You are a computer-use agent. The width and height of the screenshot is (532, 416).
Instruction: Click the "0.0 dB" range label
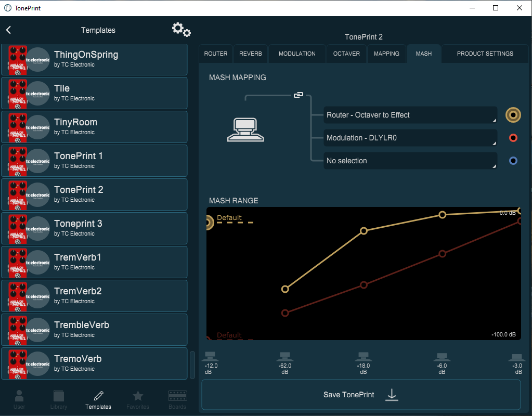tap(508, 213)
